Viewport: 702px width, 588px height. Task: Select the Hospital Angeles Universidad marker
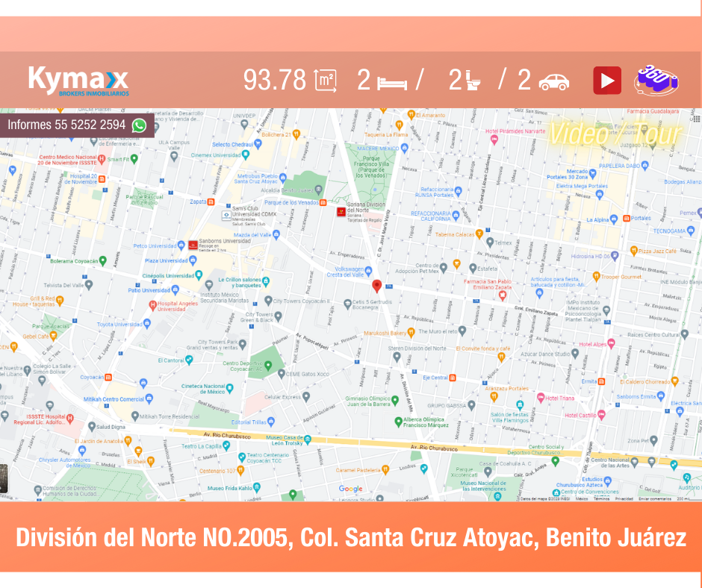pyautogui.click(x=152, y=304)
